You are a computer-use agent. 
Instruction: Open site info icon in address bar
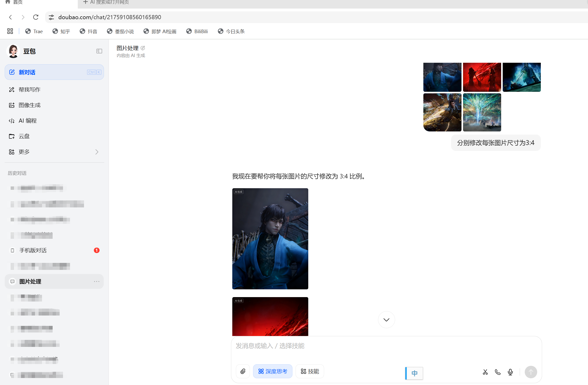coord(51,17)
